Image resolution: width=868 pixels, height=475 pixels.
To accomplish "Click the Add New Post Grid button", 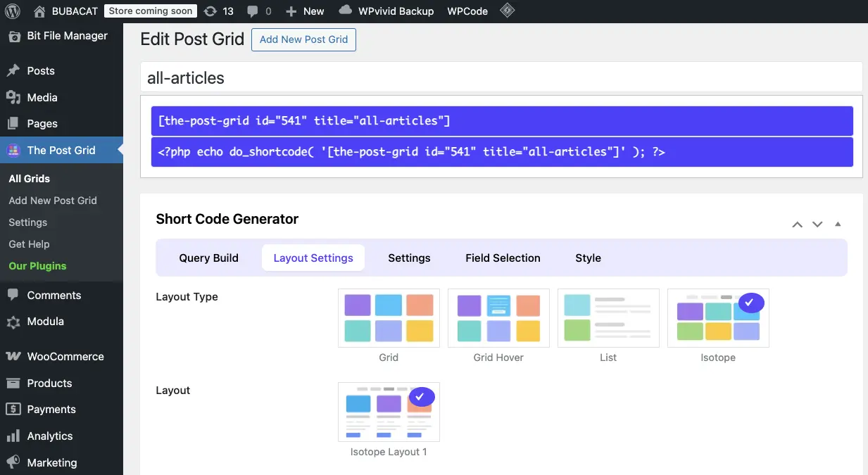I will tap(303, 39).
